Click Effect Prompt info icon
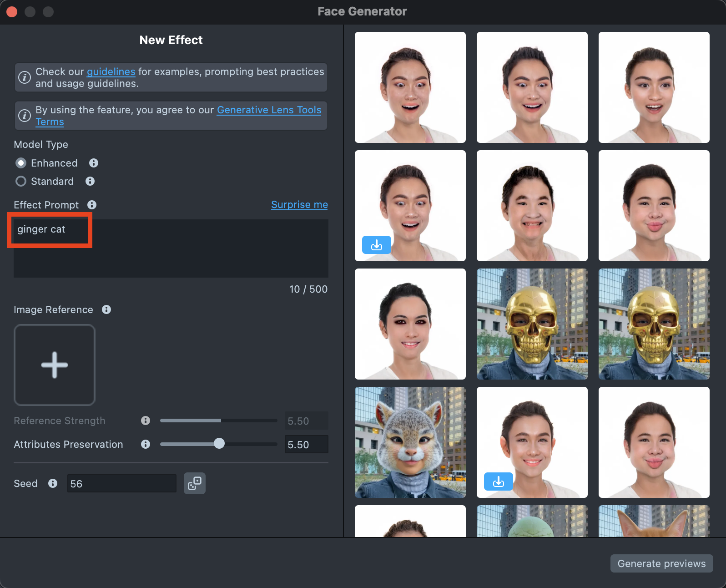This screenshot has width=726, height=588. coord(92,205)
